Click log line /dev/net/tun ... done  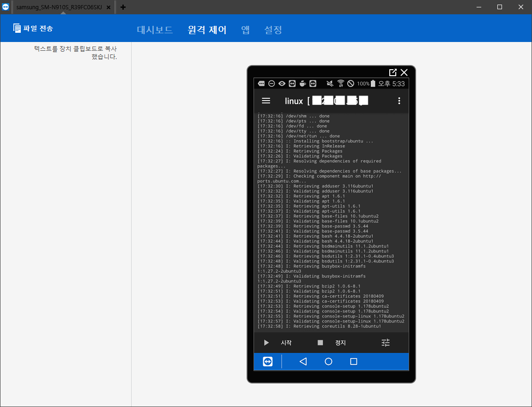click(x=298, y=136)
